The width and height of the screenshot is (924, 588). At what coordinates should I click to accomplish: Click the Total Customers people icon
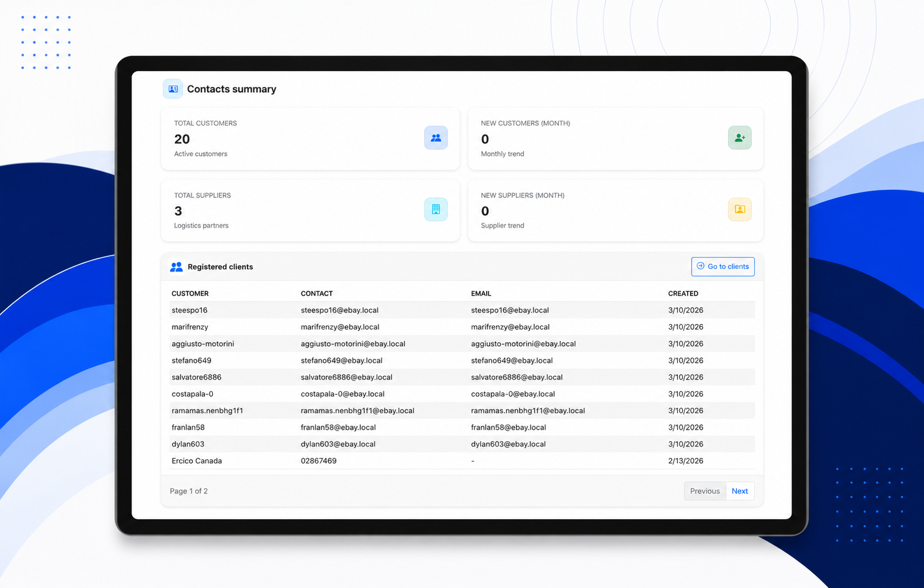tap(436, 137)
